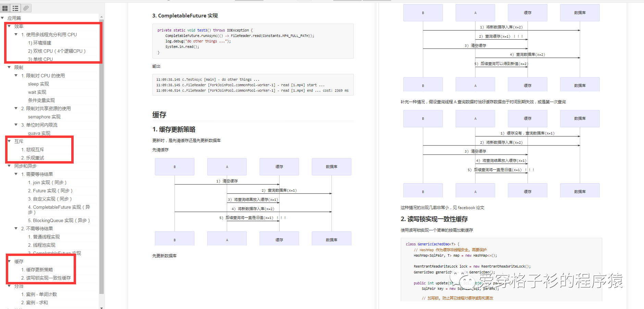This screenshot has width=644, height=309.
Task: Collapse the 单位时间内限流 node
Action: [16, 125]
